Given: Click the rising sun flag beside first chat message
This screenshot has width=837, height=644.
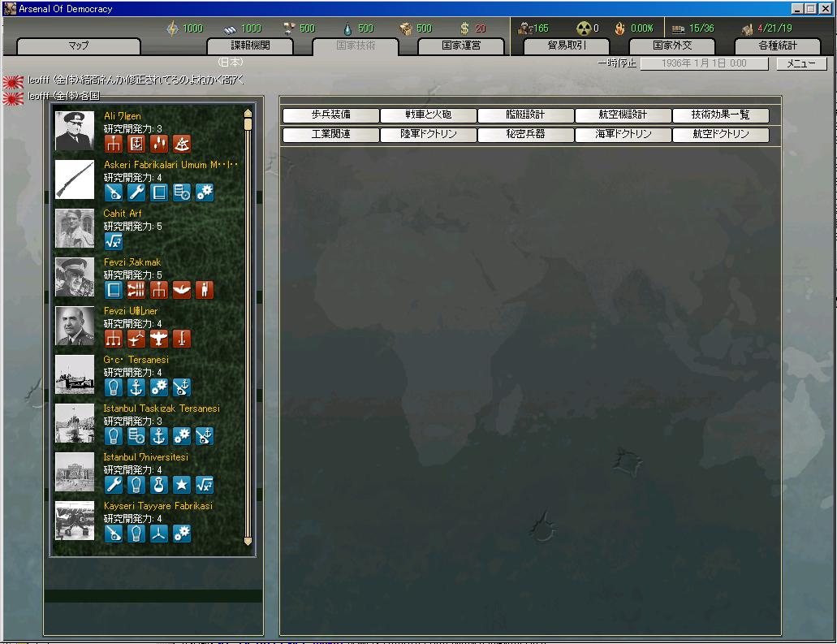Looking at the screenshot, I should tap(13, 81).
